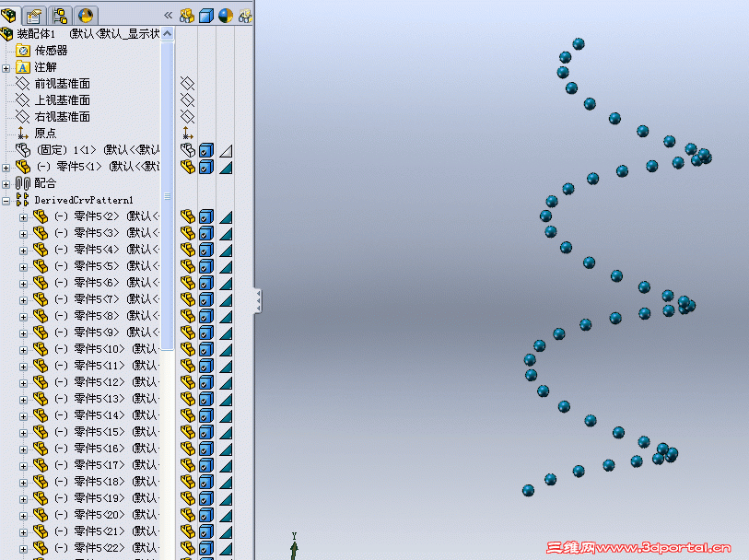
Task: Expand the 零件5<10> pattern instance
Action: 23,350
